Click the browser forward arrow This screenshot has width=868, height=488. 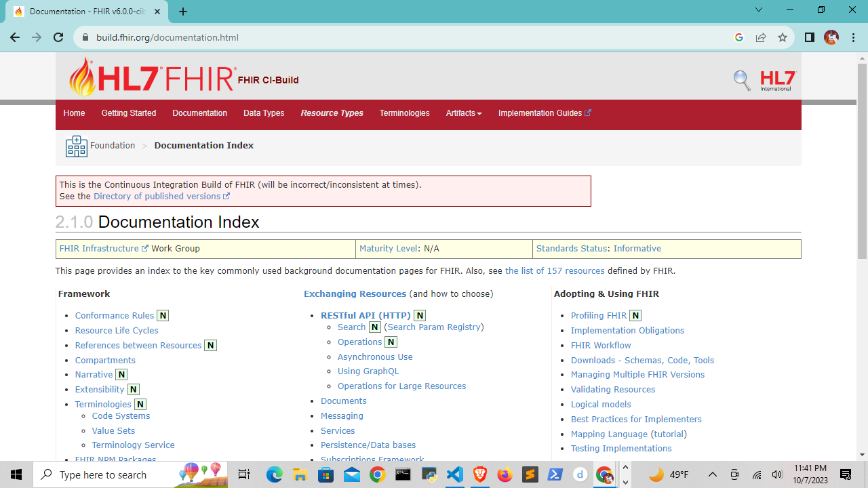[x=37, y=37]
